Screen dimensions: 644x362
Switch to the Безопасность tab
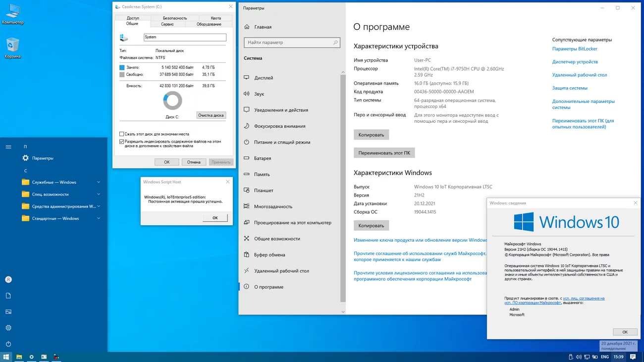coord(175,18)
